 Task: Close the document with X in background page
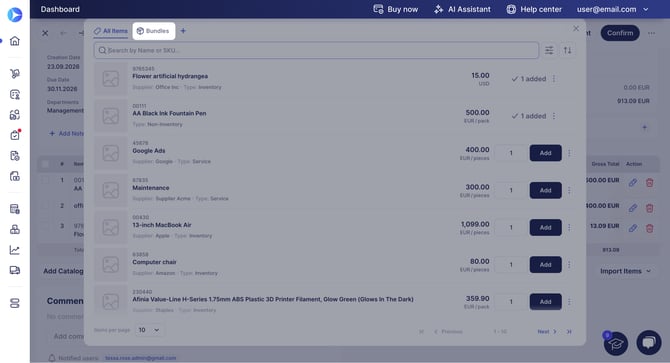45,33
